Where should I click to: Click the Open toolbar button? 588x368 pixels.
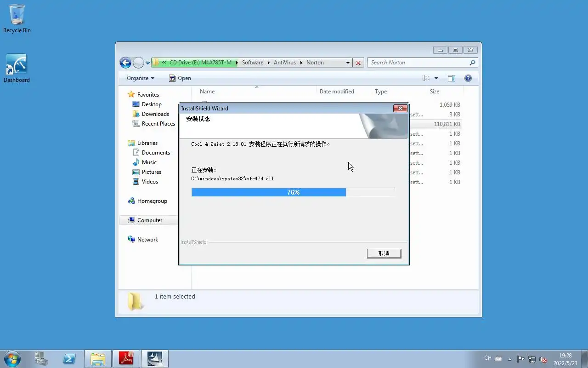(180, 78)
